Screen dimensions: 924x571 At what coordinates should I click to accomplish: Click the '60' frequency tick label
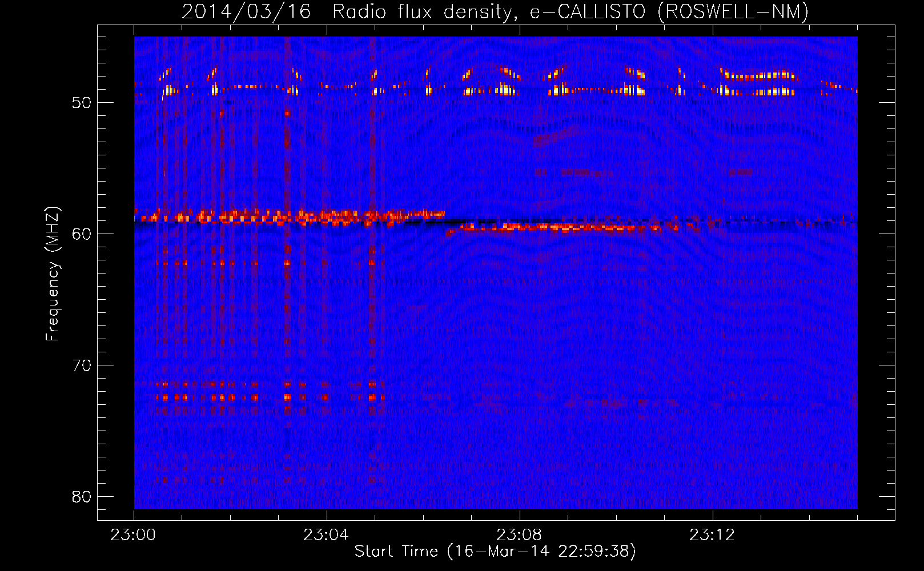(82, 234)
